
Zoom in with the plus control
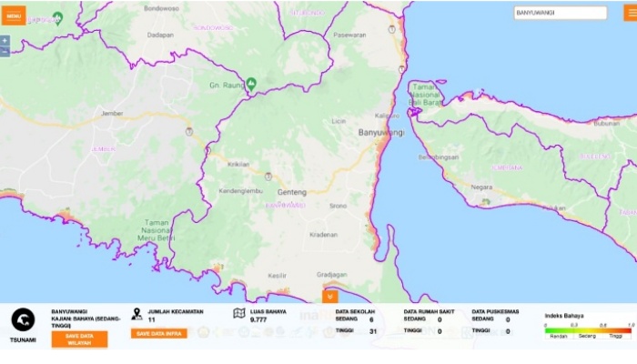pyautogui.click(x=5, y=41)
